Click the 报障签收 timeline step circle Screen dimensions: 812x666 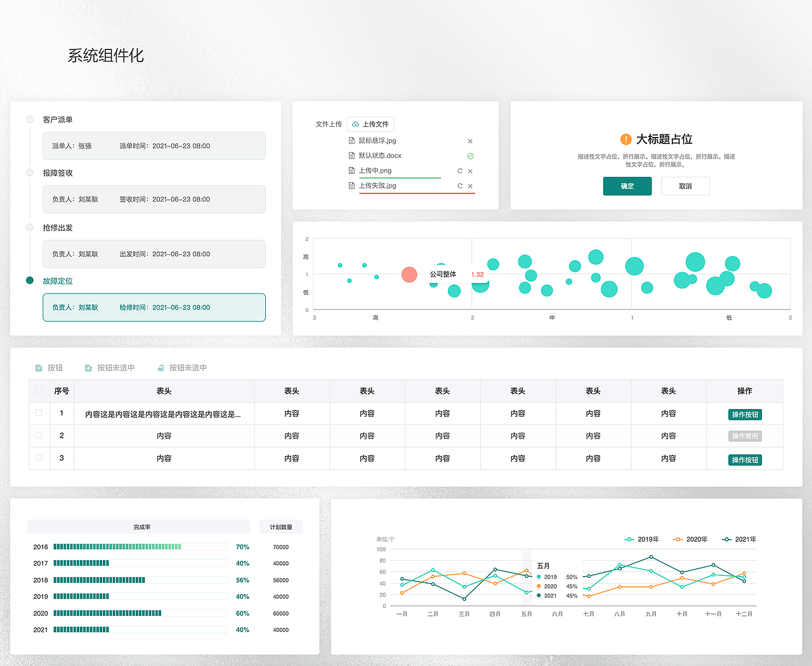[x=30, y=173]
